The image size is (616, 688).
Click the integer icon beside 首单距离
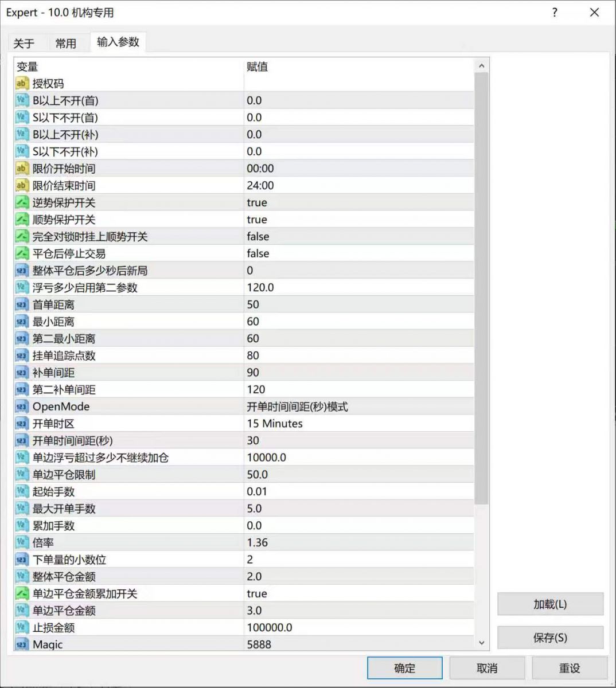point(21,304)
